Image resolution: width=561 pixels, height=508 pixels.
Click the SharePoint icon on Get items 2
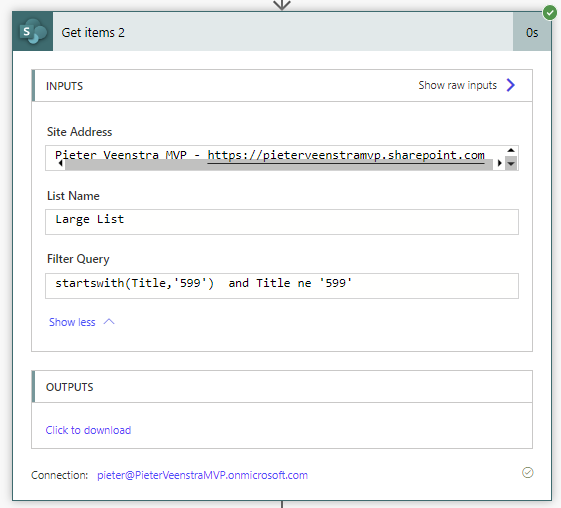[x=33, y=32]
